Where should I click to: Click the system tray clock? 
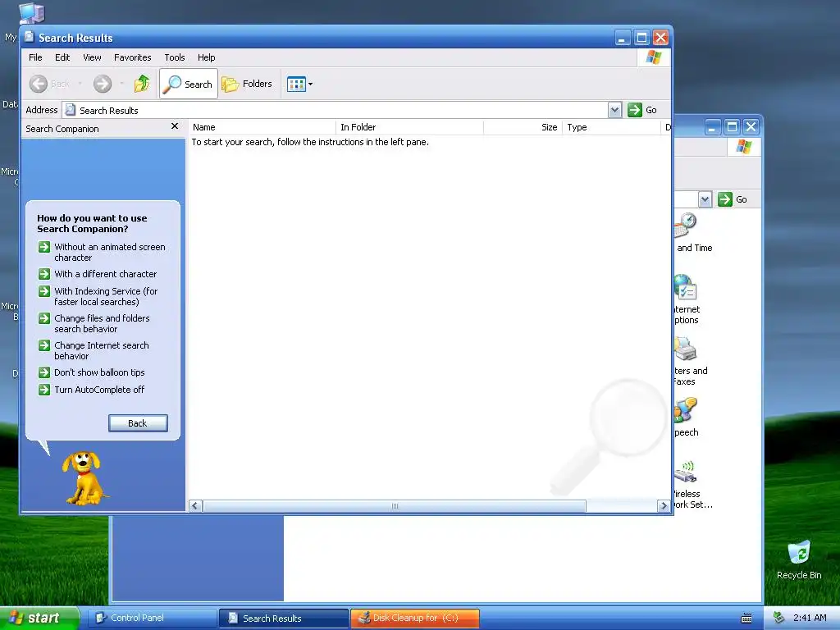pyautogui.click(x=810, y=618)
